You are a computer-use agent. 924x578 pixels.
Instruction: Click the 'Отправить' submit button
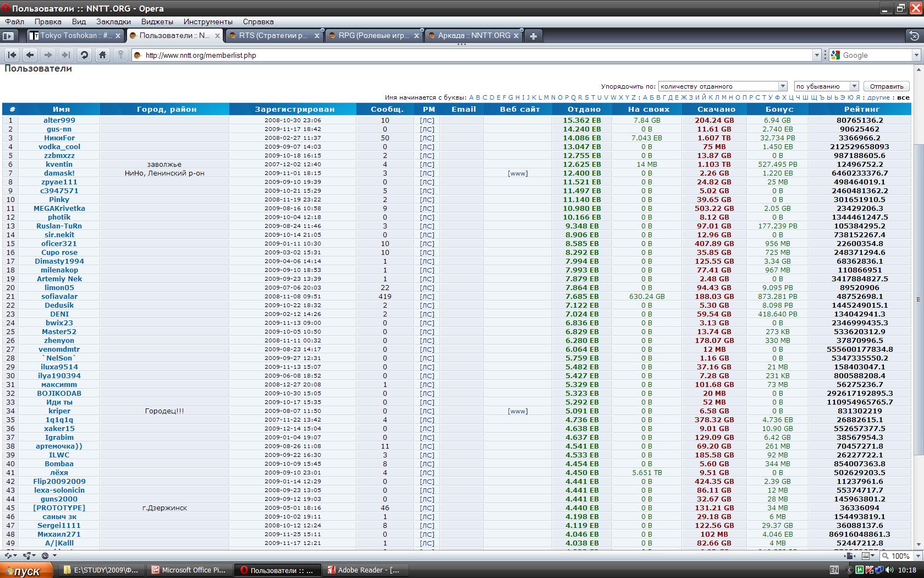tap(886, 86)
